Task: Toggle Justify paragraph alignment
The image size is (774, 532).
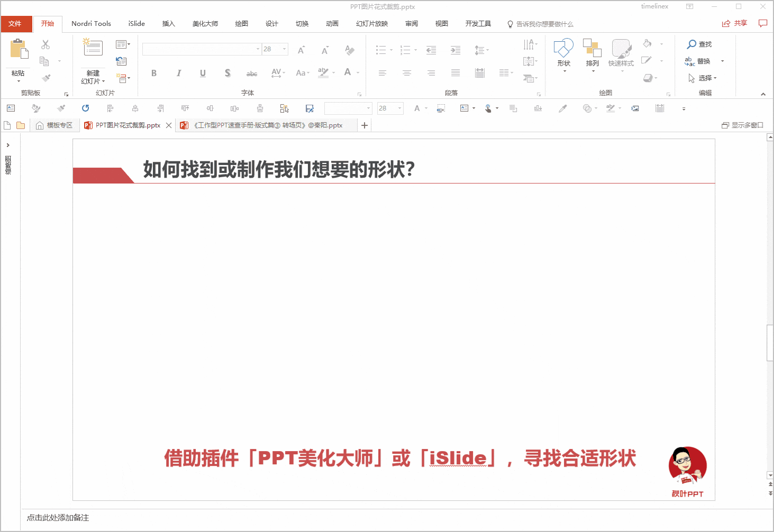Action: click(x=456, y=73)
